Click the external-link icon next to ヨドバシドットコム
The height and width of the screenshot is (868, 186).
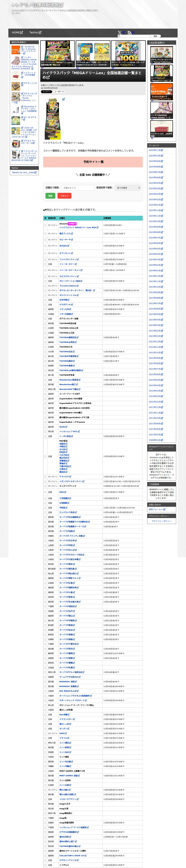click(x=78, y=295)
